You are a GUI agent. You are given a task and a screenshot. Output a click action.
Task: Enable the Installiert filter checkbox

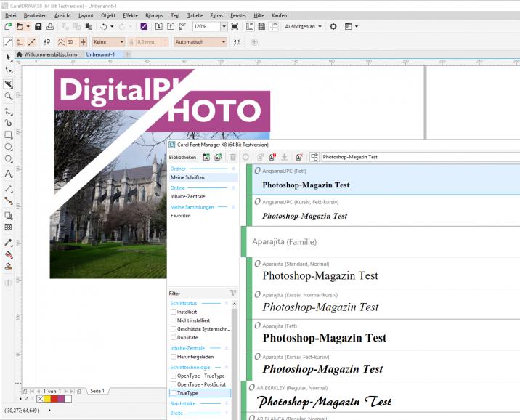pyautogui.click(x=173, y=312)
